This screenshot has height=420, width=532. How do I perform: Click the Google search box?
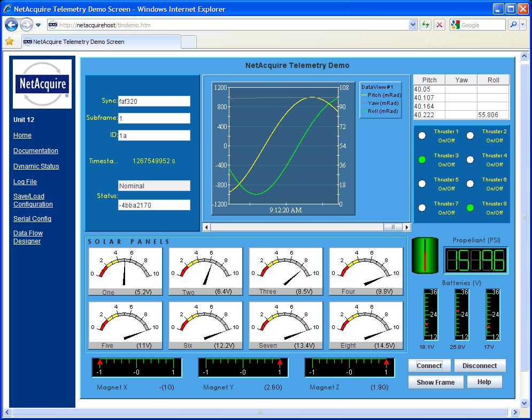pos(477,25)
